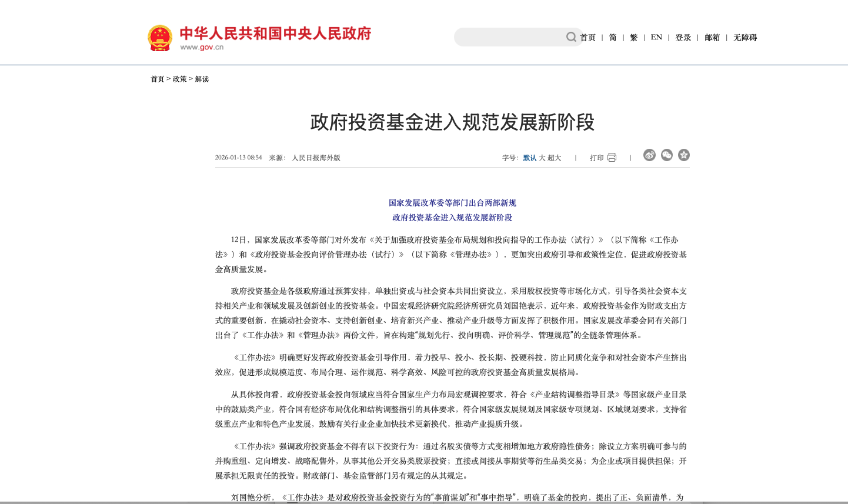
Task: Click the Weibo share icon
Action: coord(649,156)
